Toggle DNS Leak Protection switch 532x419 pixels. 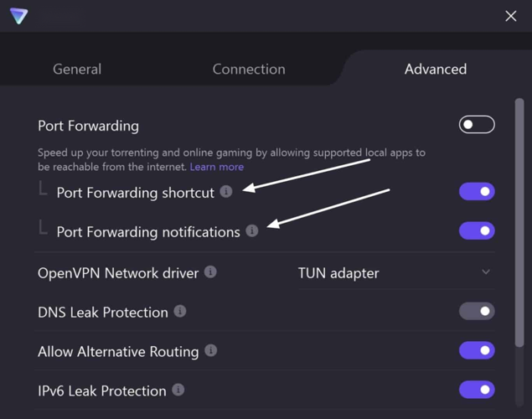[477, 312]
